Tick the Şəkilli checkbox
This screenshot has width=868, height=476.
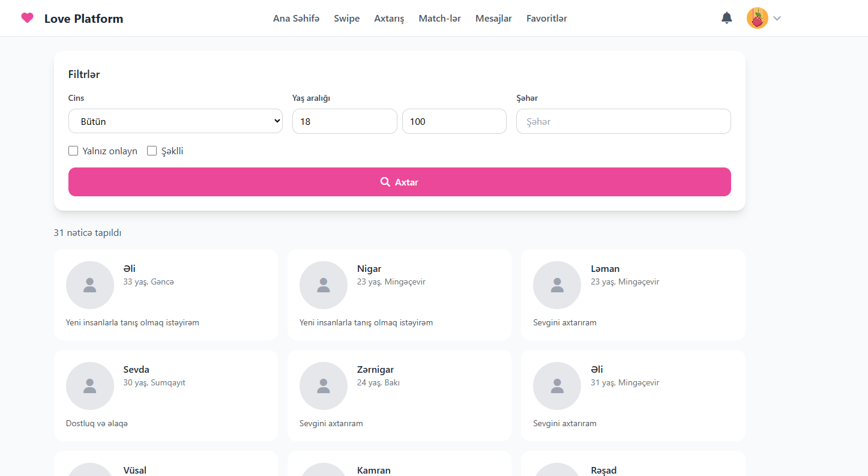[x=152, y=151]
